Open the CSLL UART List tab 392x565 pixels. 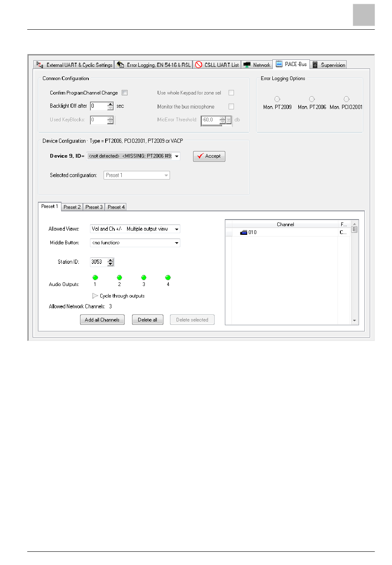[x=217, y=65]
